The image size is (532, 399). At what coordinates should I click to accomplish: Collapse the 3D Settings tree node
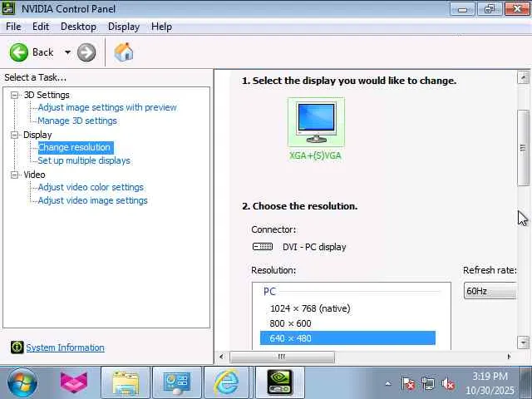(14, 95)
